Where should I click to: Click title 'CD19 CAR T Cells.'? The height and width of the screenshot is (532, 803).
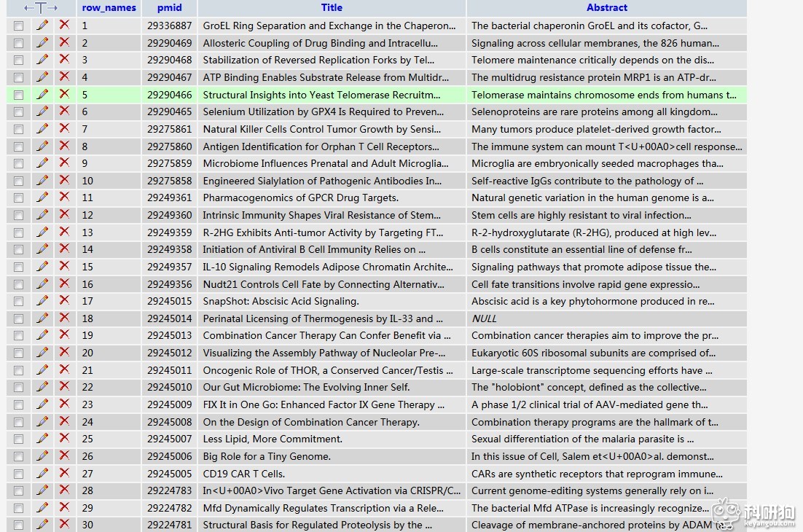click(x=244, y=474)
